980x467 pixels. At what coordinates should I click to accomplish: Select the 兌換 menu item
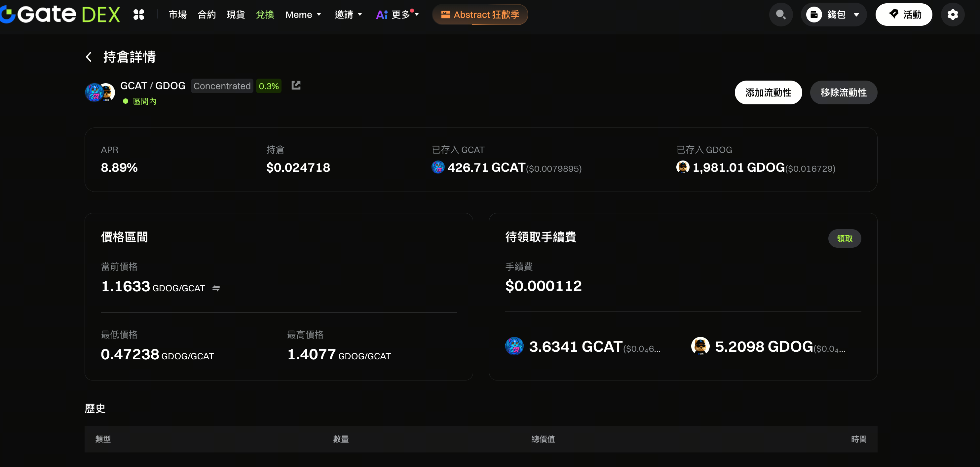pos(265,15)
